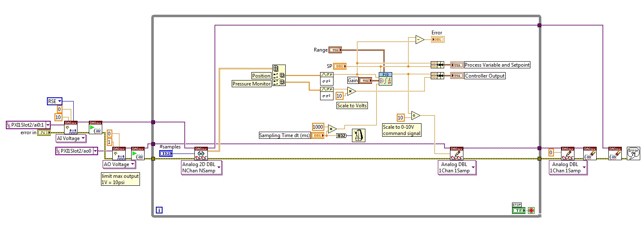644x234 pixels.
Task: Click the STOP boolean TF terminal
Action: [x=519, y=210]
